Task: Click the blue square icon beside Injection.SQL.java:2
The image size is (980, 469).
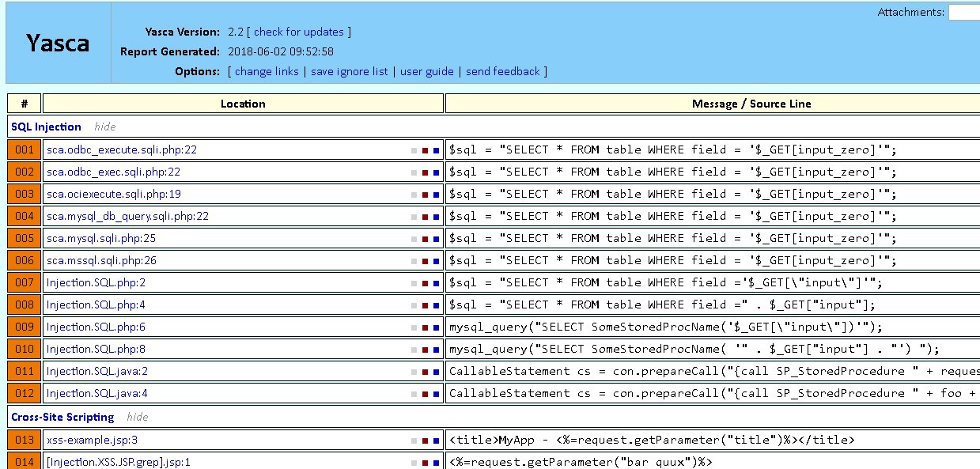Action: click(437, 371)
